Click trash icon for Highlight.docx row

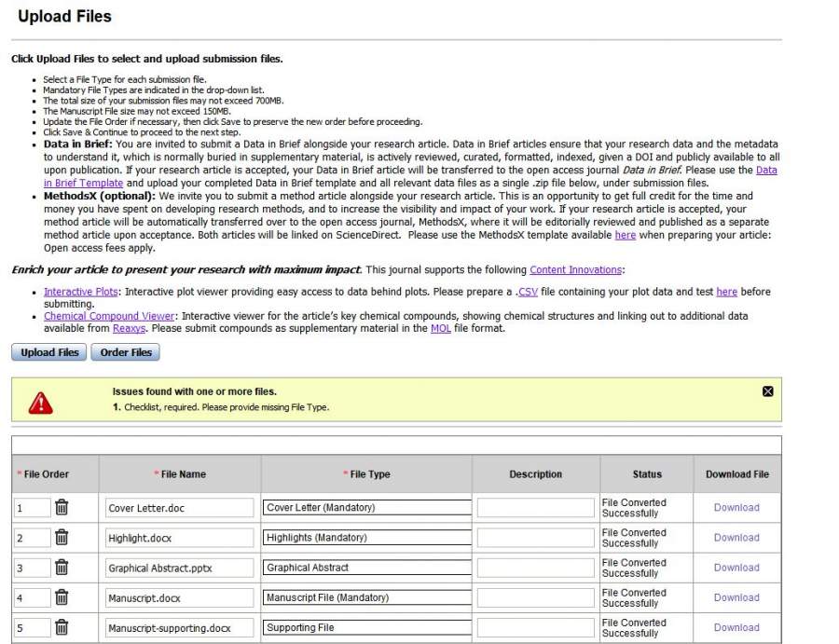(x=62, y=537)
